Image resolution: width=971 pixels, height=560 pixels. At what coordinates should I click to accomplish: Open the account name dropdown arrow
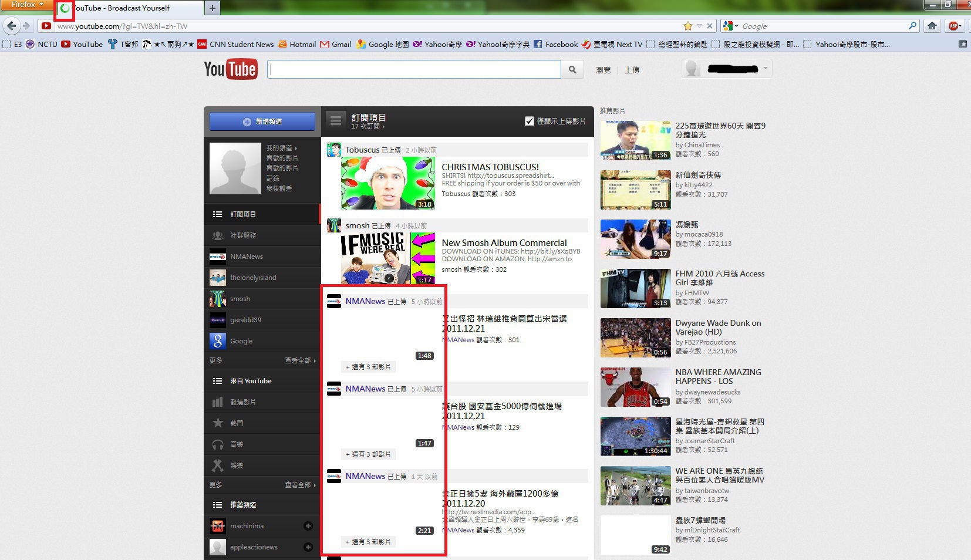766,68
